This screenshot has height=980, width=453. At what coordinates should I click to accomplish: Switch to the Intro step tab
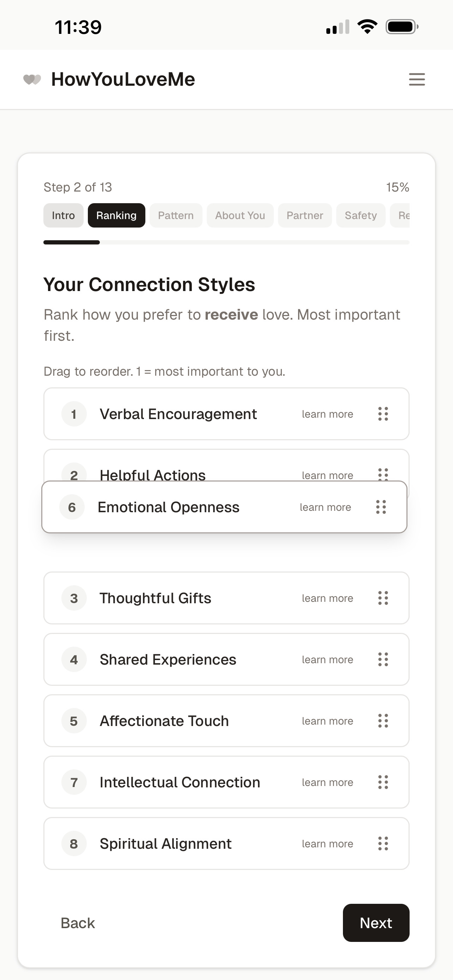63,215
